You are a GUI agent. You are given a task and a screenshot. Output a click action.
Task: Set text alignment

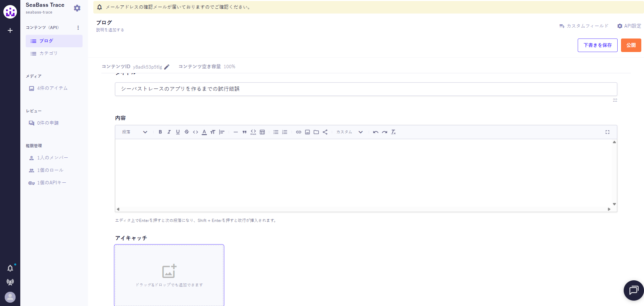pyautogui.click(x=222, y=132)
